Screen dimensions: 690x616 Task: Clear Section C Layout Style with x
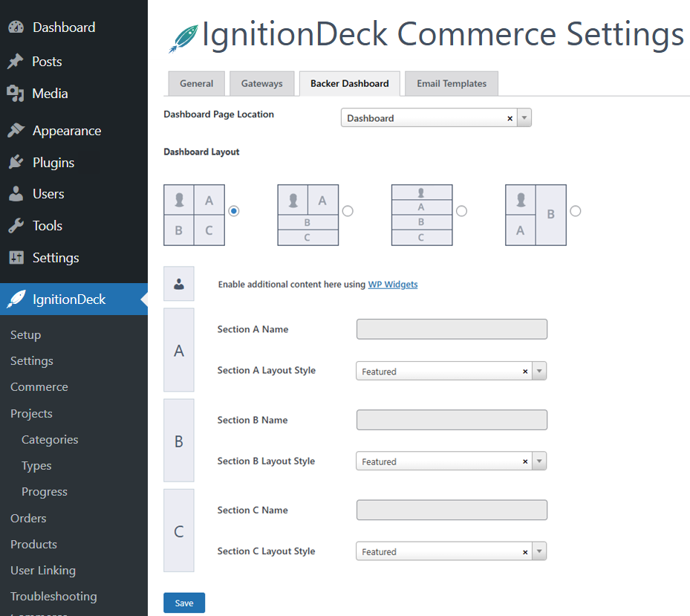[525, 552]
